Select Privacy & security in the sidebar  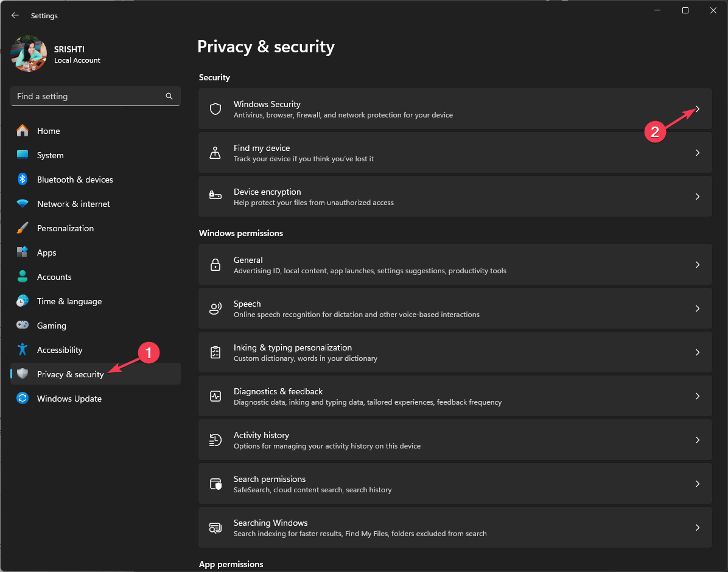tap(71, 374)
